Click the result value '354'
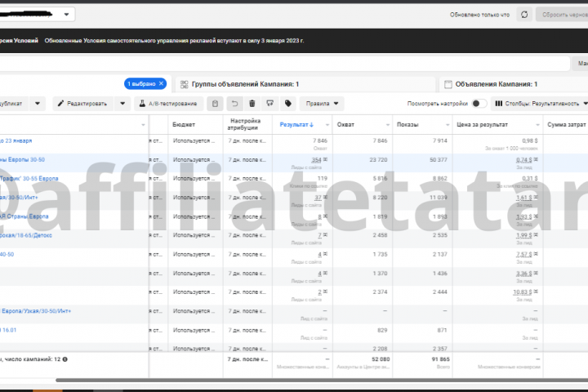 [317, 160]
